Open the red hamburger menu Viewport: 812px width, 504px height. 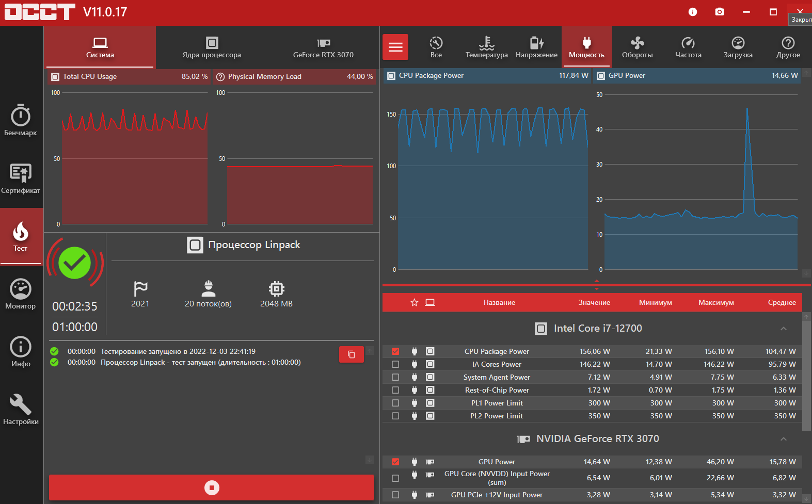[x=395, y=47]
